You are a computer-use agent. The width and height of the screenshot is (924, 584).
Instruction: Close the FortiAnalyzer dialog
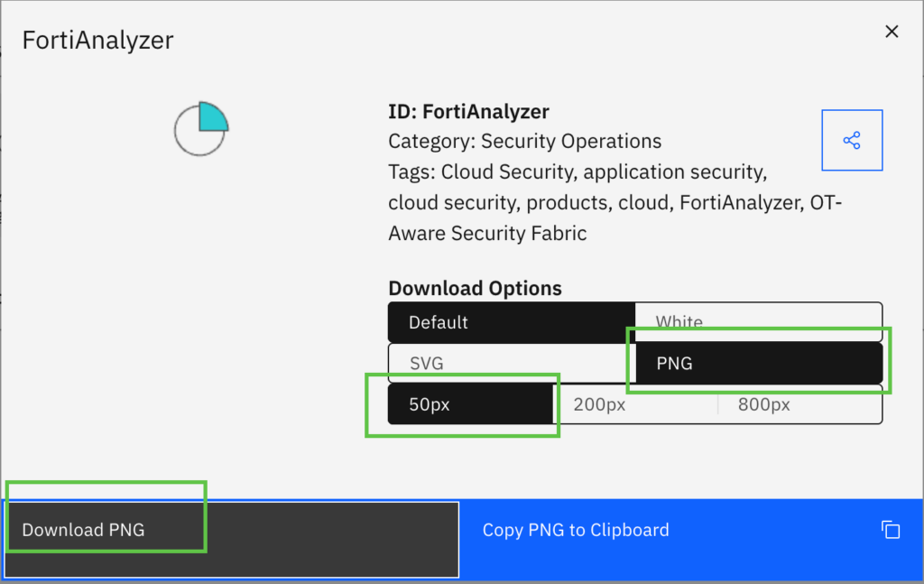tap(892, 31)
